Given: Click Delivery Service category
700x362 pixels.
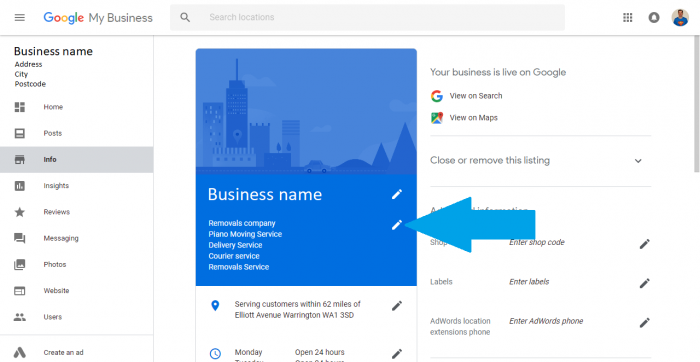Looking at the screenshot, I should (x=235, y=245).
